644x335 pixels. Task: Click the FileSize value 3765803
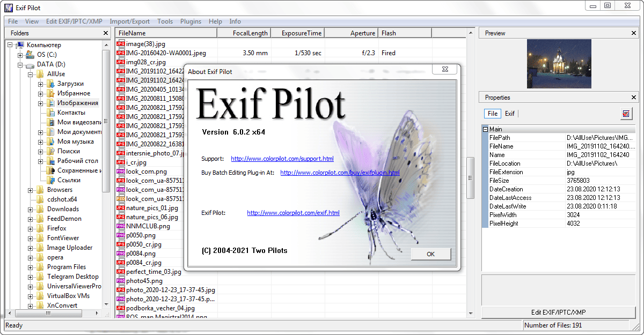578,181
